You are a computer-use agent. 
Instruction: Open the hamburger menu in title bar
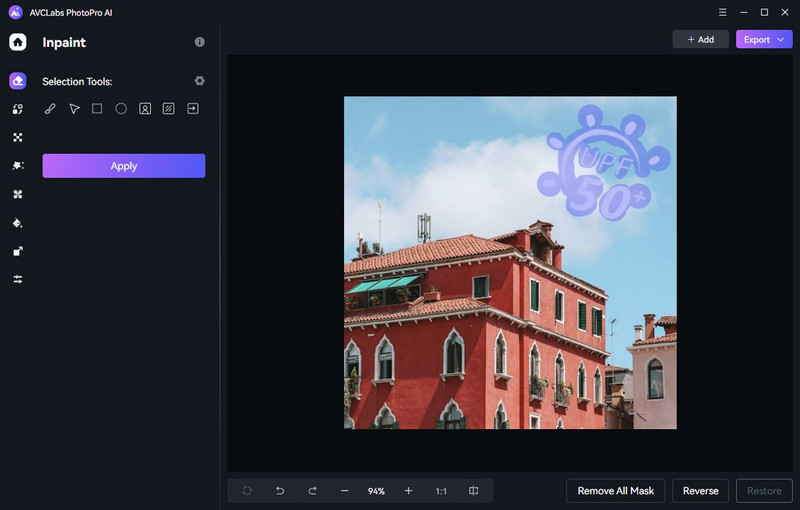click(722, 12)
